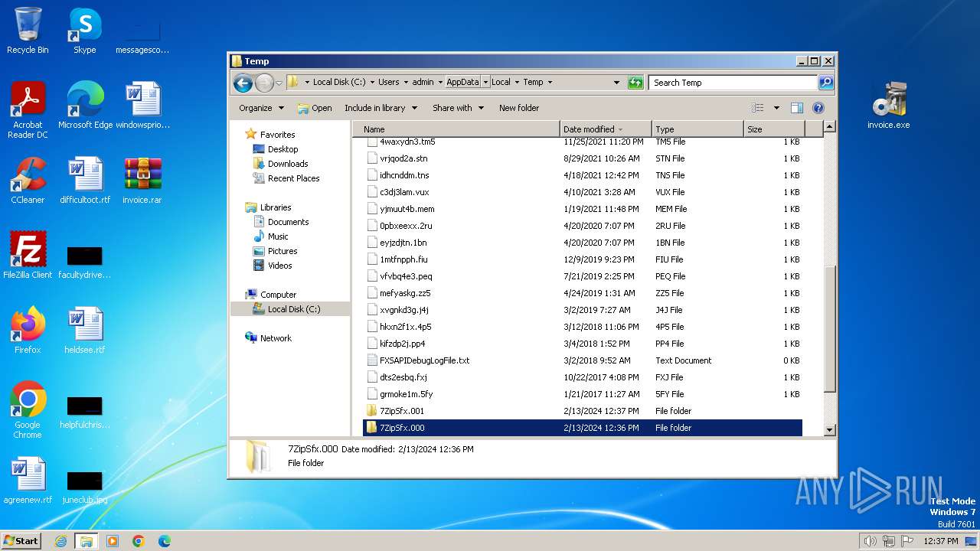Expand Include in library menu
The image size is (980, 551).
(381, 108)
